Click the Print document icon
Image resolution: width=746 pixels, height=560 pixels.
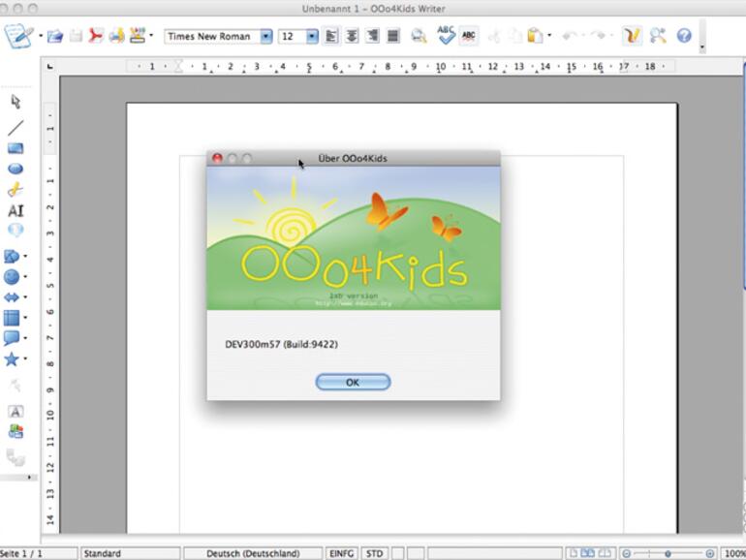(116, 36)
